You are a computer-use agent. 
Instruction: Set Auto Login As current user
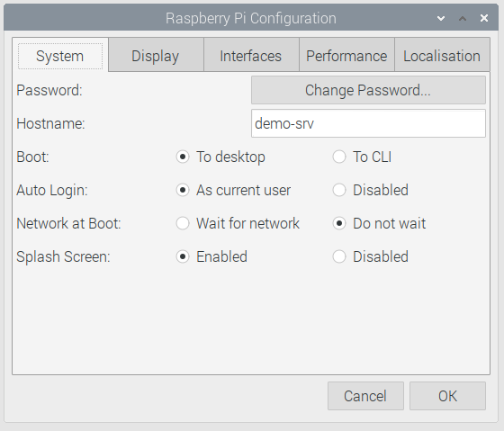(x=183, y=190)
